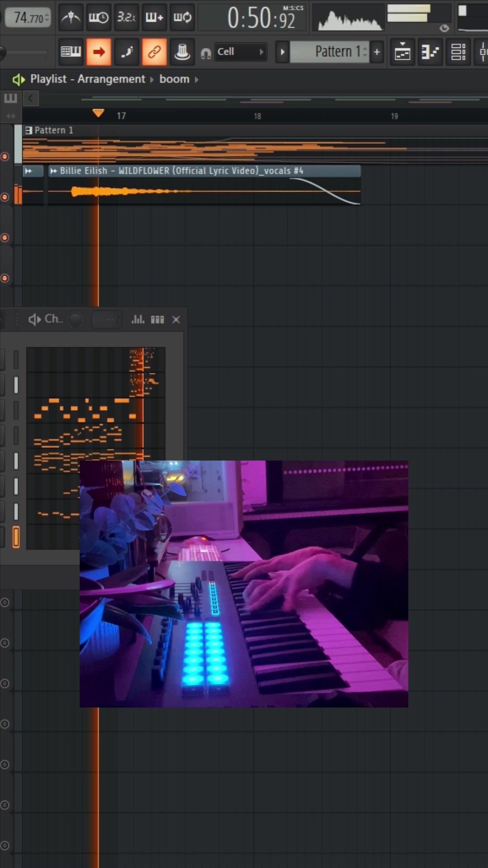488x868 pixels.
Task: Open the Cell snap dropdown
Action: coord(240,52)
